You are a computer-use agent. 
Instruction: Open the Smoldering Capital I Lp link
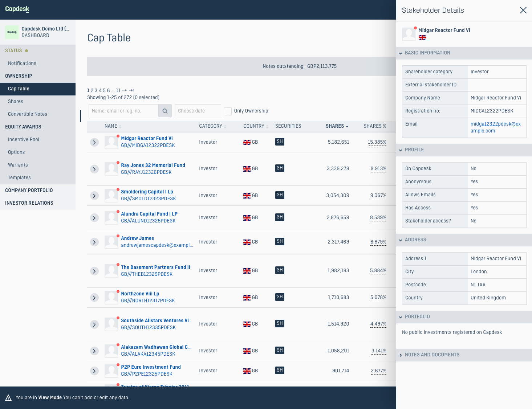click(x=147, y=192)
